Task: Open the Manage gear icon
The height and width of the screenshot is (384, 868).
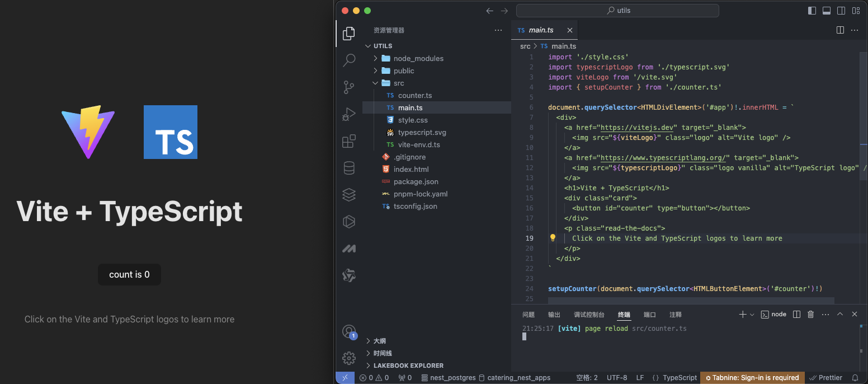Action: coord(349,358)
